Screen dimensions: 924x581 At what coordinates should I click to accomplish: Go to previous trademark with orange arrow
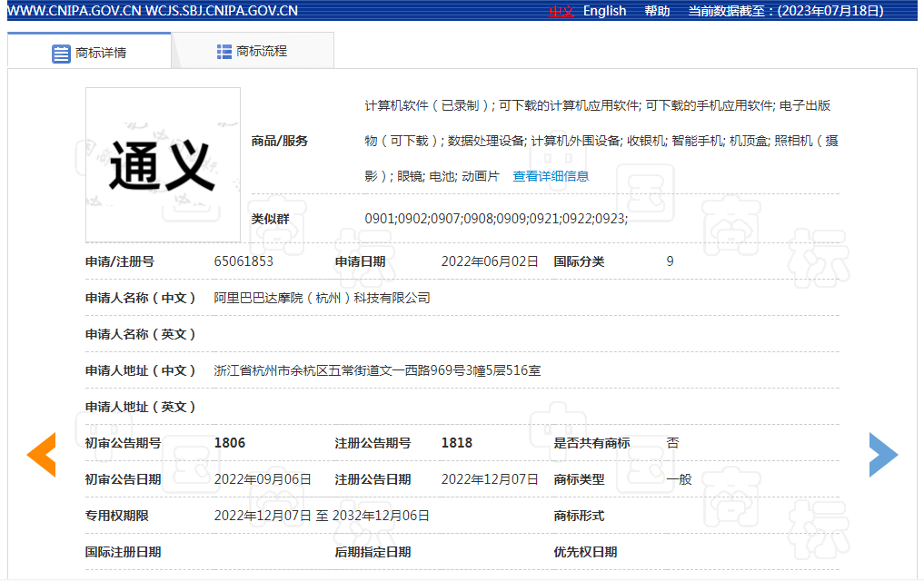41,455
